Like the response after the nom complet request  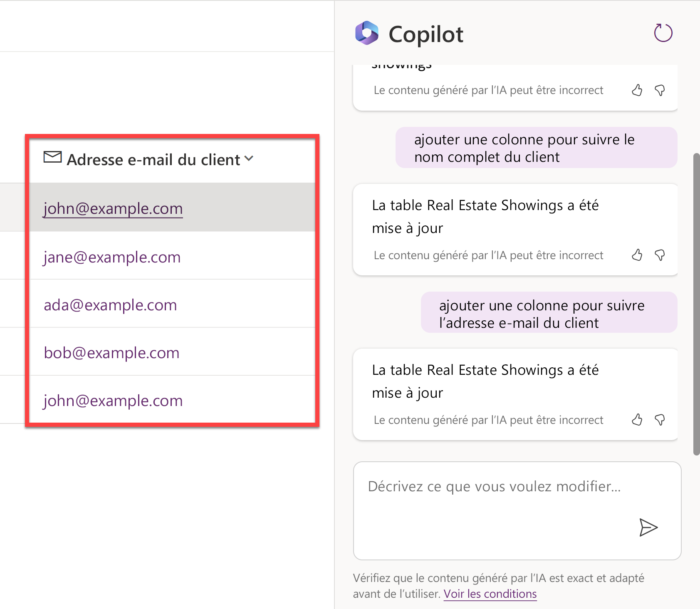pyautogui.click(x=637, y=255)
